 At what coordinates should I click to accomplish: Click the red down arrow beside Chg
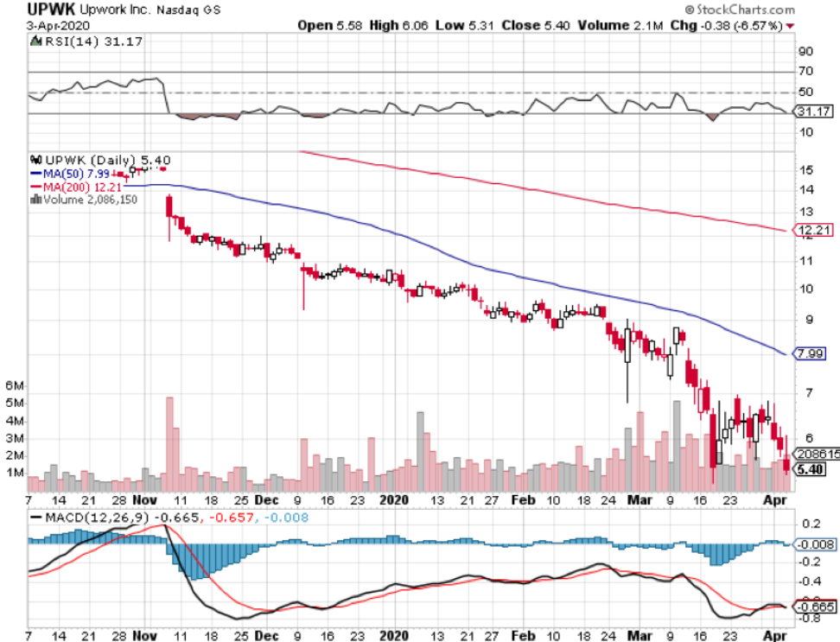coord(790,26)
